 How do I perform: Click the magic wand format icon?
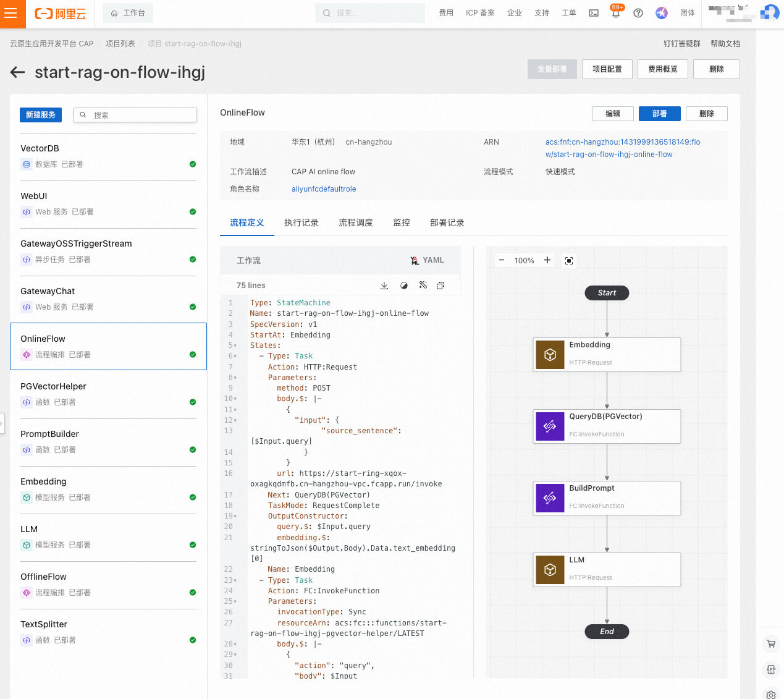(x=423, y=285)
